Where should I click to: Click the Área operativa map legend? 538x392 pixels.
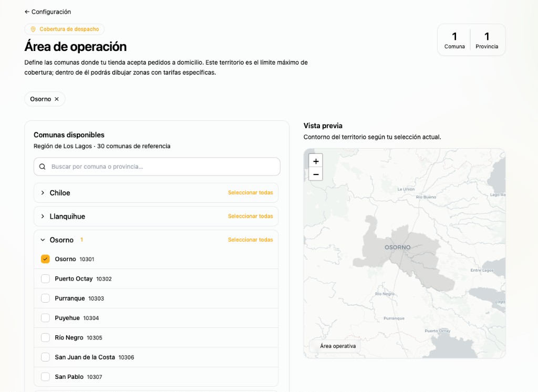(335, 346)
